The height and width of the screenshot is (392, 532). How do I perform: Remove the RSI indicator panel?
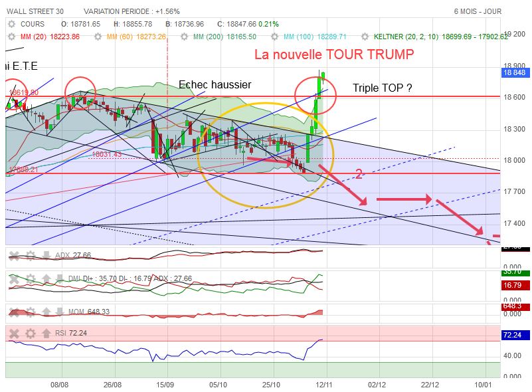point(14,334)
